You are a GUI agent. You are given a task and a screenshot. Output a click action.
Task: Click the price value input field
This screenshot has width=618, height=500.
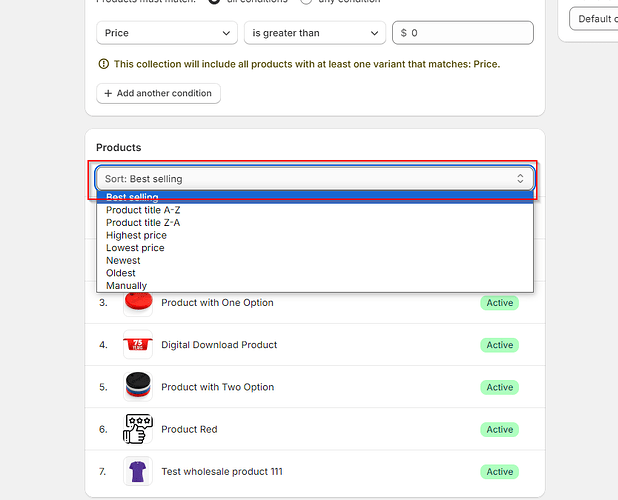(470, 33)
